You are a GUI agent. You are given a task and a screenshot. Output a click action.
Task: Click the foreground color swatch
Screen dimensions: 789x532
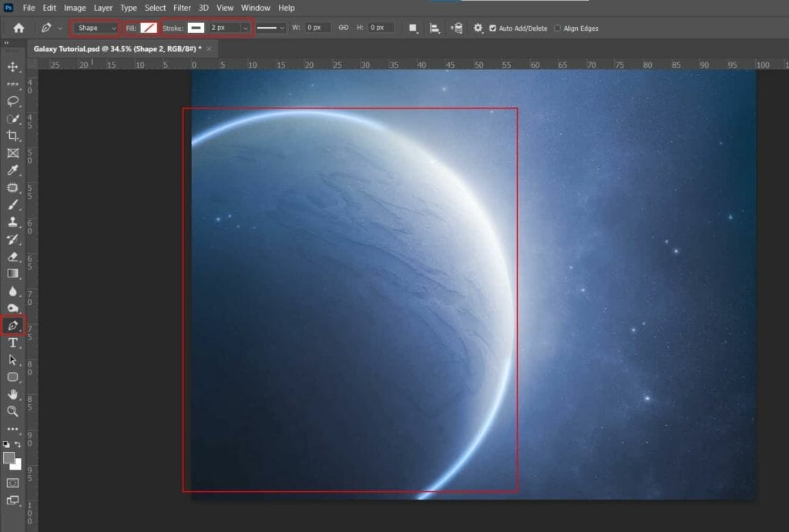8,457
